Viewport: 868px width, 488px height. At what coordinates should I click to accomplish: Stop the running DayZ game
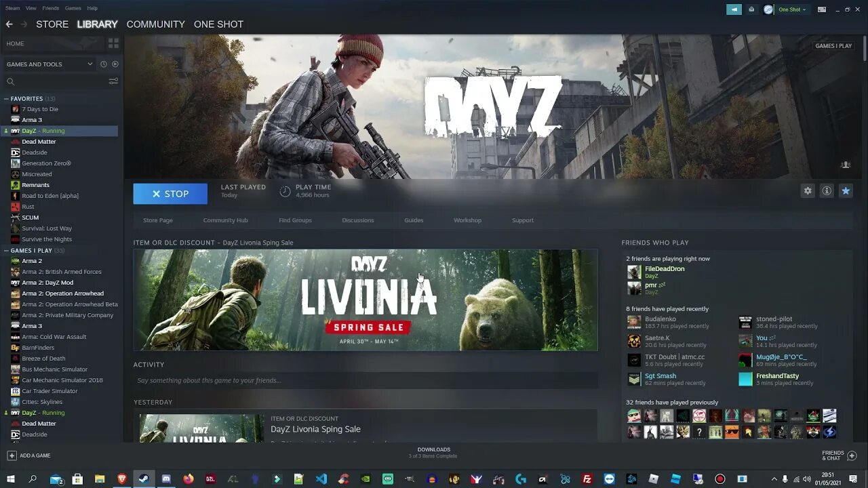click(x=170, y=194)
